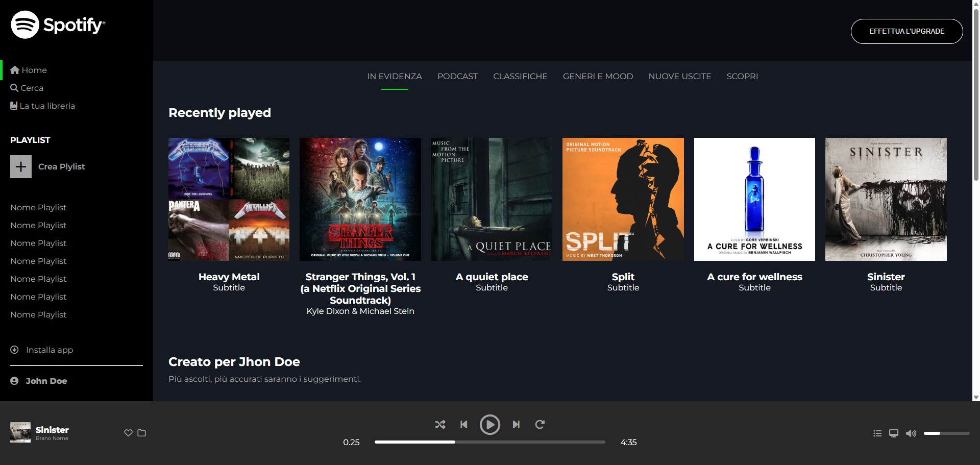Viewport: 980px width, 465px height.
Task: Click the now-playing Sinister thumbnail
Action: pyautogui.click(x=20, y=432)
